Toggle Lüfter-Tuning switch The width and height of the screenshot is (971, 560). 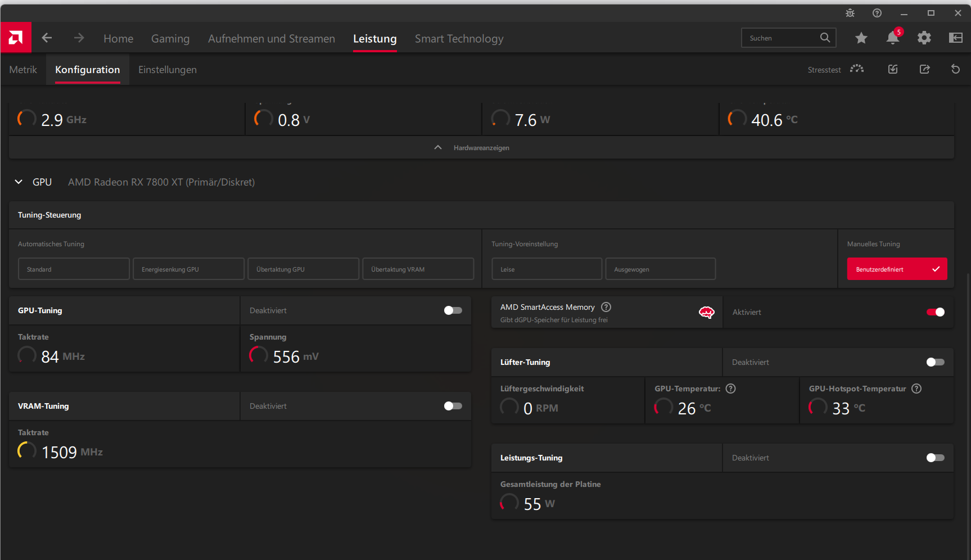point(936,362)
